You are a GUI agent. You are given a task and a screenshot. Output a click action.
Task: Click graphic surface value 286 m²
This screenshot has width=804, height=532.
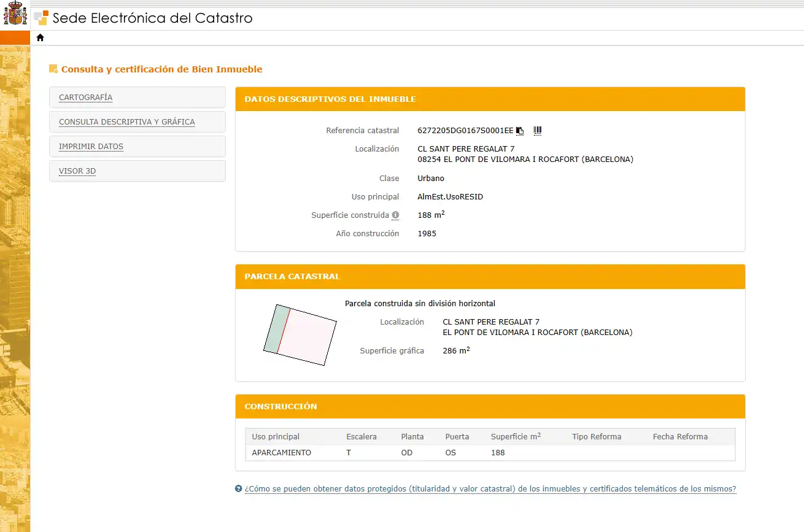pyautogui.click(x=456, y=350)
